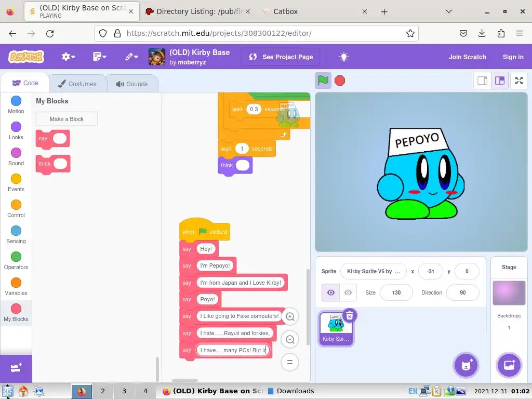The image size is (532, 399).
Task: Switch to the Sounds tab
Action: 132,84
